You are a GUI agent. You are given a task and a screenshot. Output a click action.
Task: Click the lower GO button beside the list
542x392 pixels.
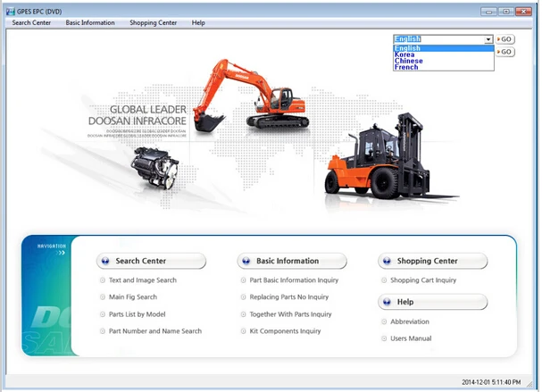coord(505,52)
